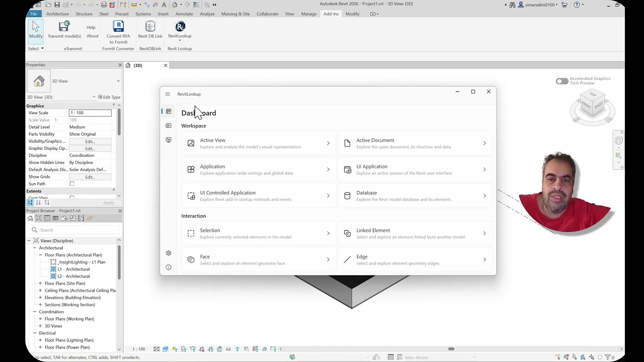
Task: Click Edit button for Visibility/Graphics
Action: (x=90, y=141)
